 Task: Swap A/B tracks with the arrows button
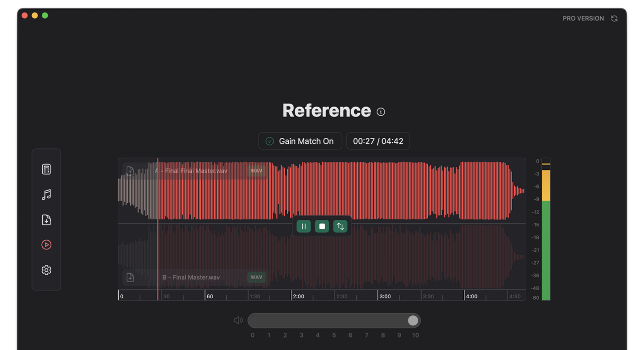[340, 226]
